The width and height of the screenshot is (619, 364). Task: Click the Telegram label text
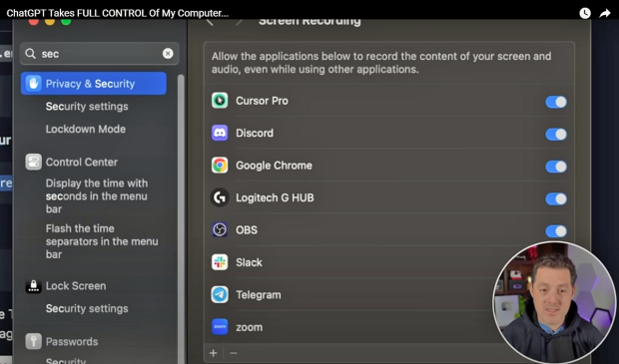pos(259,295)
